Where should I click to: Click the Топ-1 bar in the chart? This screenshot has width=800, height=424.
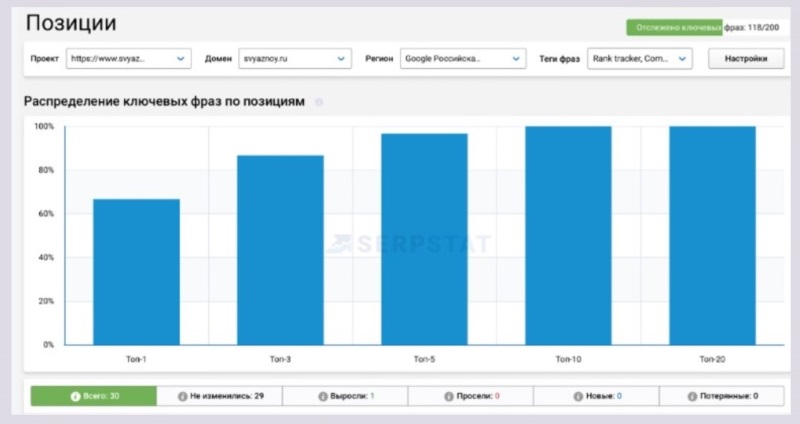(137, 271)
